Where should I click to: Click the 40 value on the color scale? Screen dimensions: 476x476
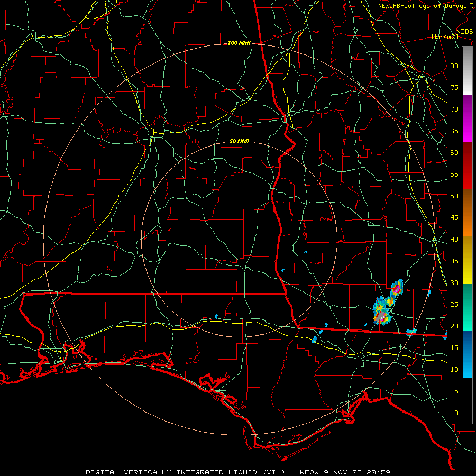tap(454, 239)
